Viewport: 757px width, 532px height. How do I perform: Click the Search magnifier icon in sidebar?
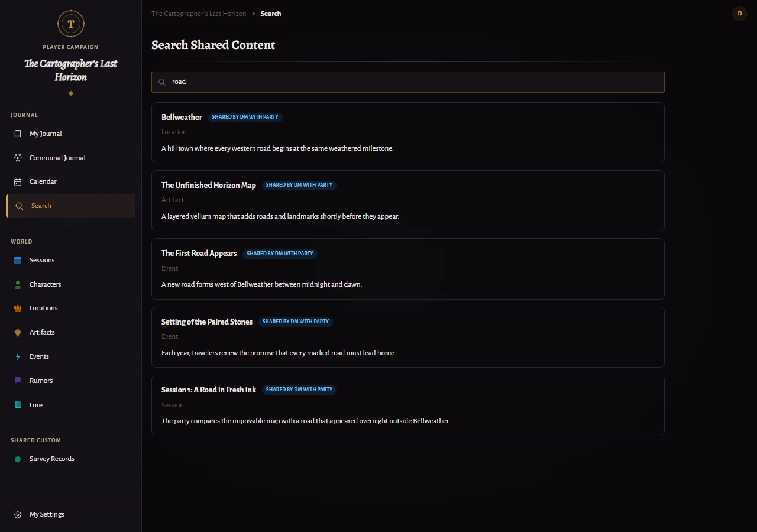20,206
